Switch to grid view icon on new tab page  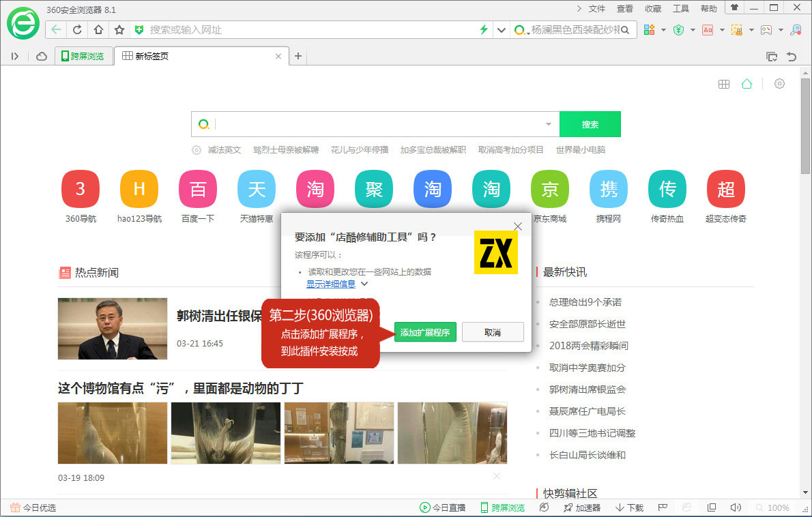point(724,84)
